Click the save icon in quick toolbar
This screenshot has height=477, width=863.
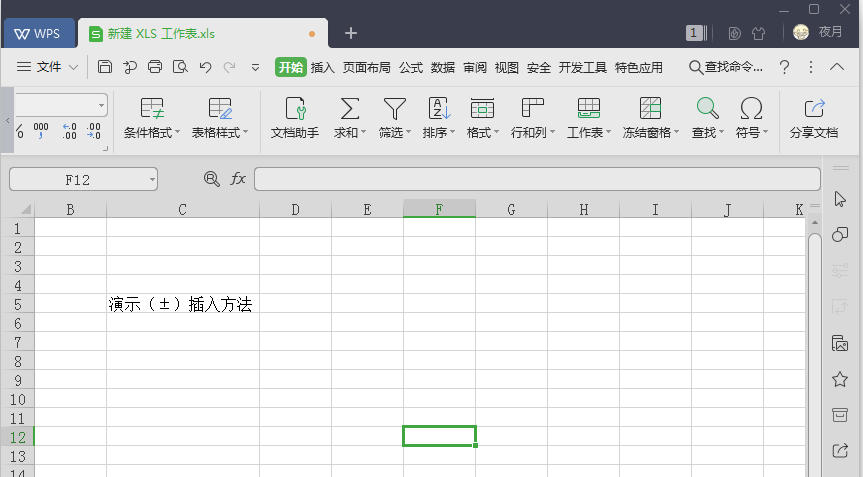pos(105,67)
